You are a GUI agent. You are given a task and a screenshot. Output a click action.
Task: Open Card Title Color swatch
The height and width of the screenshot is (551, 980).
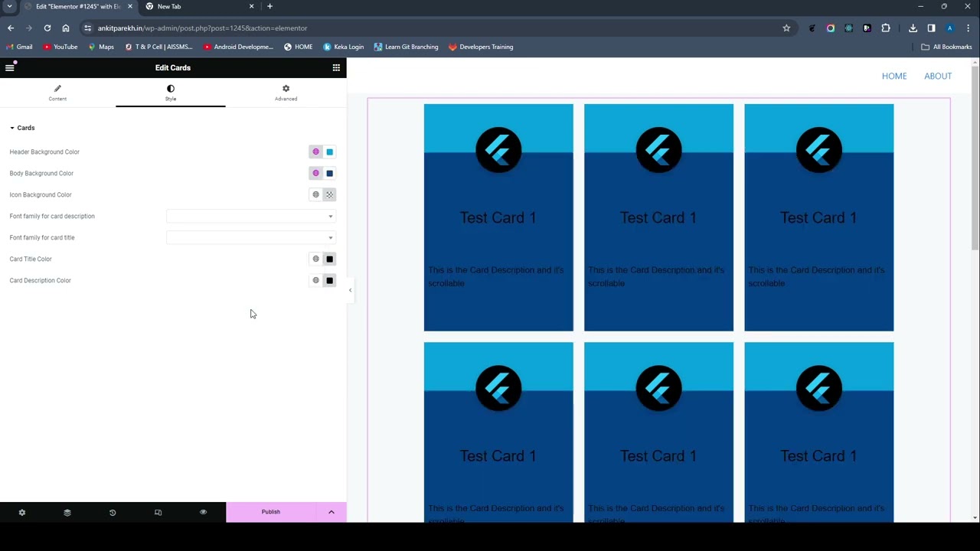pos(329,259)
